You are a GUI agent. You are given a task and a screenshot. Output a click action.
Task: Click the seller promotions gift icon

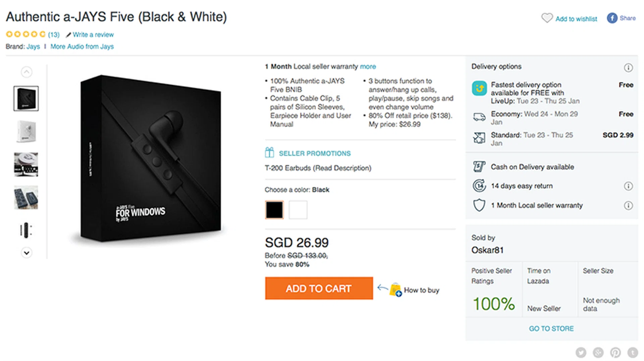pyautogui.click(x=269, y=153)
